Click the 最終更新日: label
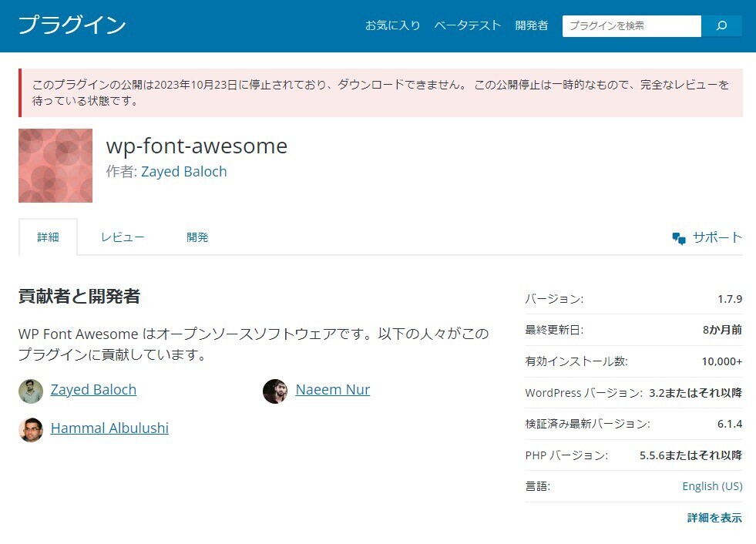 [554, 330]
